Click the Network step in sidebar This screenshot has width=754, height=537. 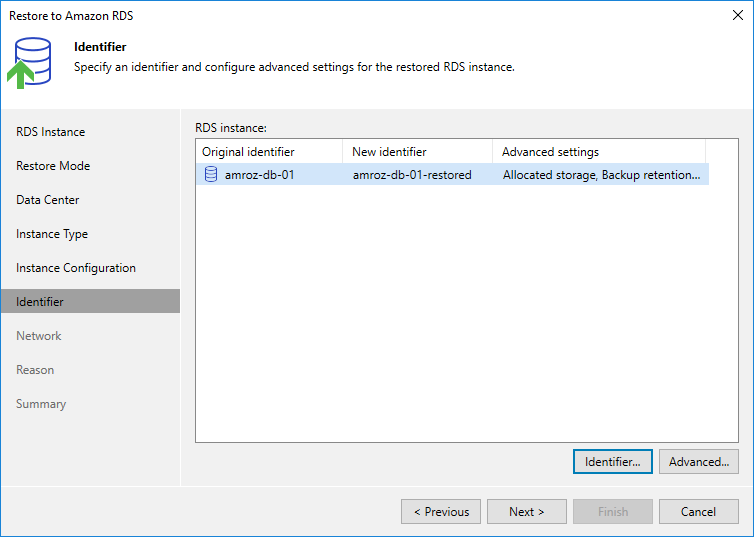click(x=39, y=336)
